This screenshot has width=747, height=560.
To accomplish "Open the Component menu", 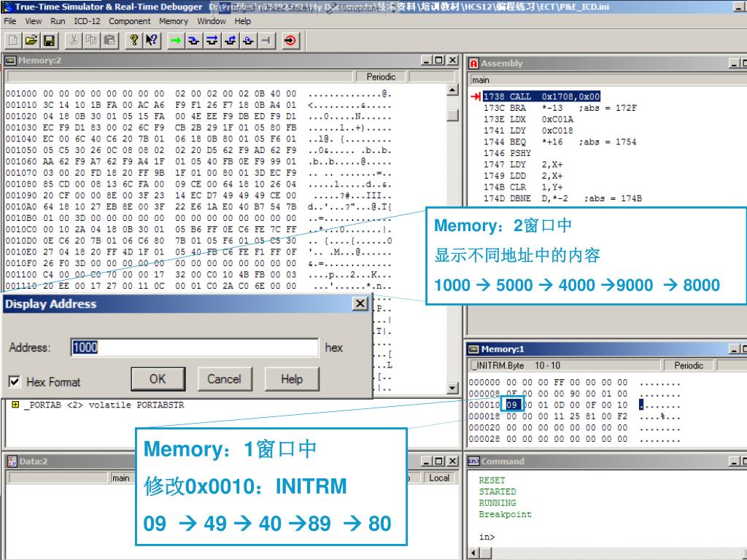I will (x=130, y=21).
